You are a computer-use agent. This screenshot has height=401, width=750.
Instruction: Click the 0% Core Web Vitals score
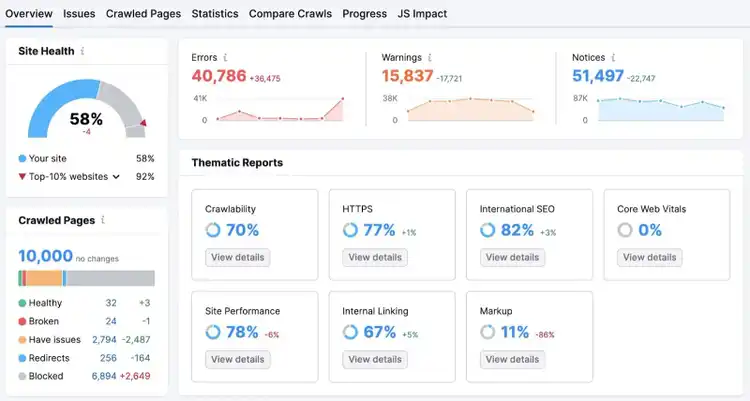pyautogui.click(x=650, y=230)
